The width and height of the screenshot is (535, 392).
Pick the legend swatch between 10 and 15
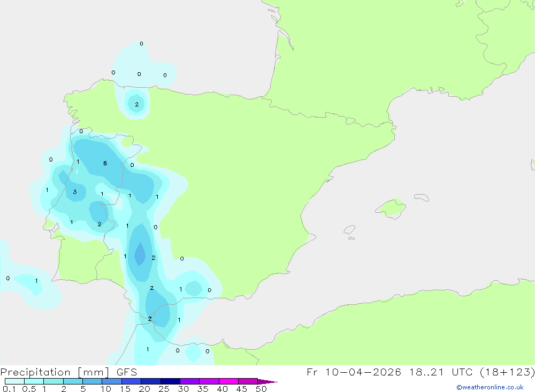point(112,381)
